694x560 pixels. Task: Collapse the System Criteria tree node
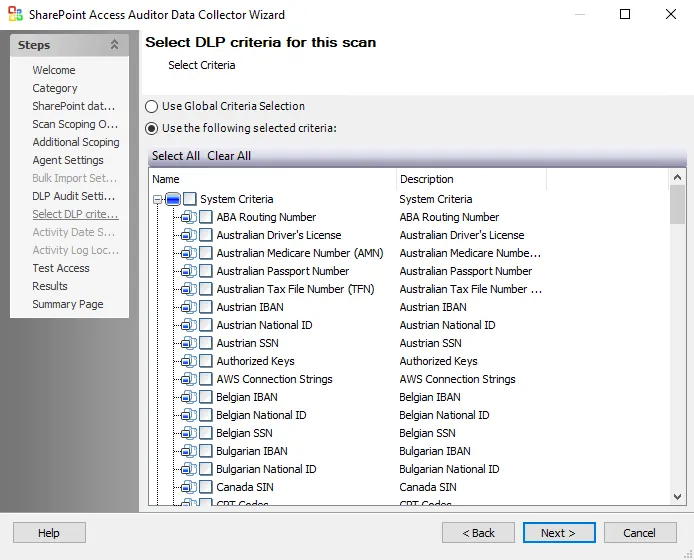coord(157,200)
